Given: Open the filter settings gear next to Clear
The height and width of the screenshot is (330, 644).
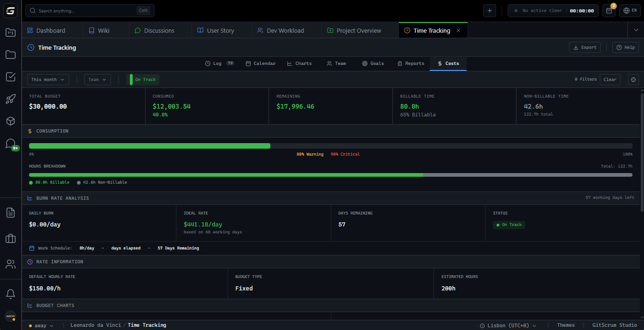Looking at the screenshot, I should [x=633, y=79].
